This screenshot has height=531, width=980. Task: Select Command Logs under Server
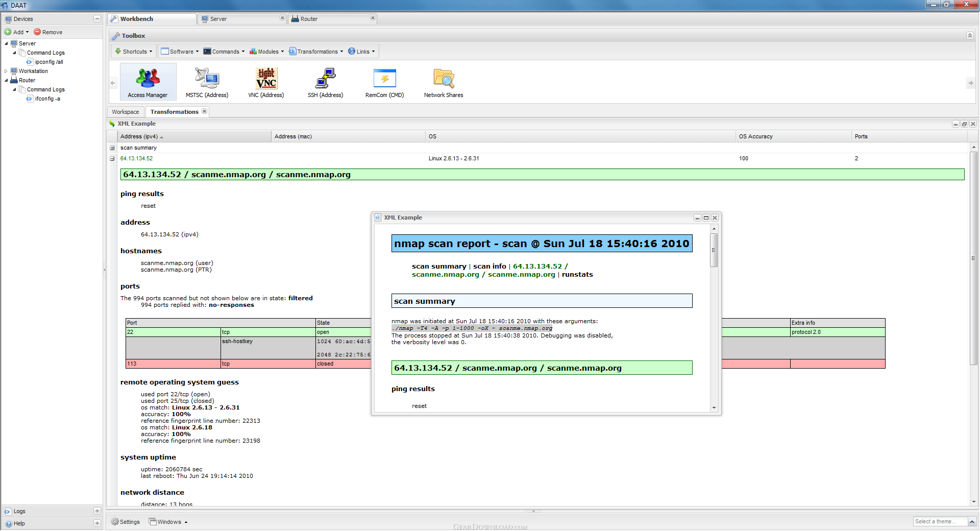click(45, 53)
